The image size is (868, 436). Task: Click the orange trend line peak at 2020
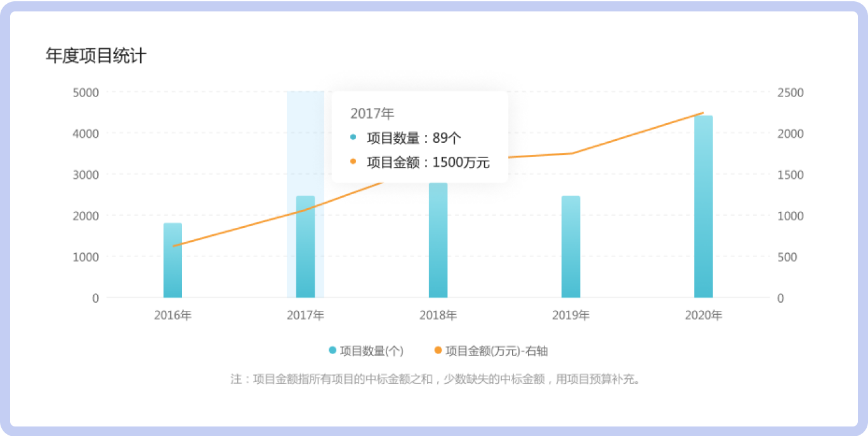pos(702,112)
